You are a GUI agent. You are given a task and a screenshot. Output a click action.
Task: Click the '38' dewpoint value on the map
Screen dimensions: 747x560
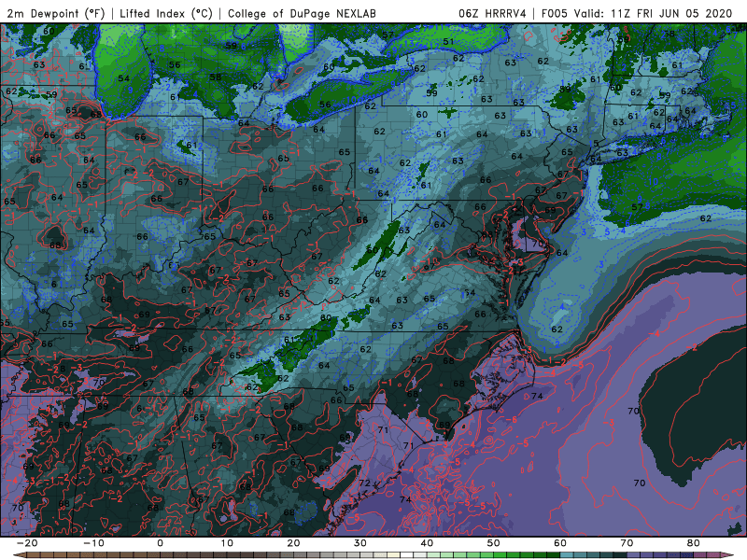pos(669,34)
